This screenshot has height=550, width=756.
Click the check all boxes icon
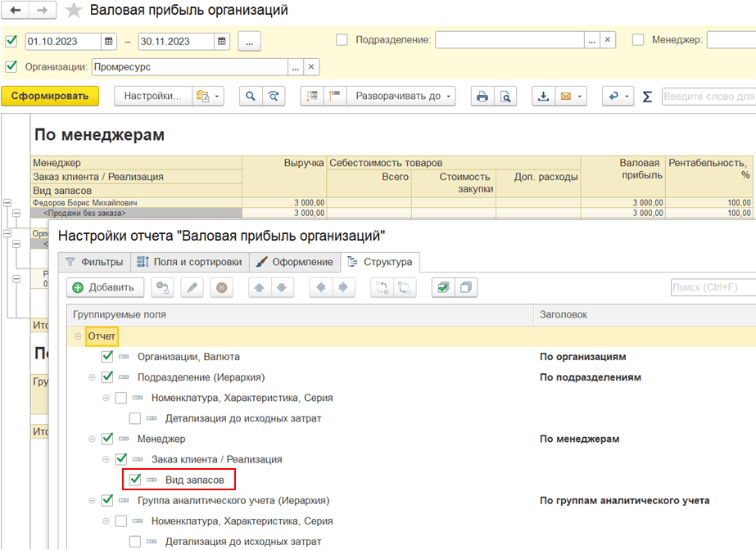443,287
